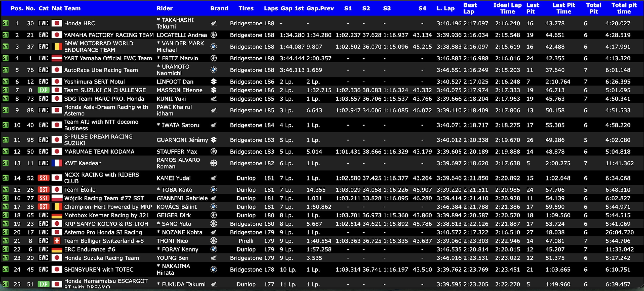Click the Suzuki logo next to LINFOOT Dan
The image size is (644, 291).
pyautogui.click(x=214, y=81)
